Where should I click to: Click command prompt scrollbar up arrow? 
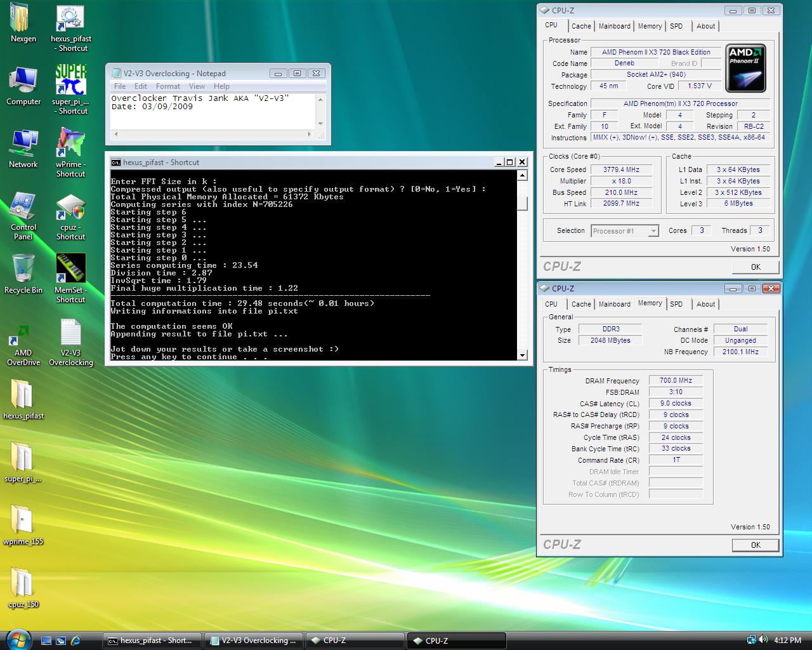coord(522,175)
